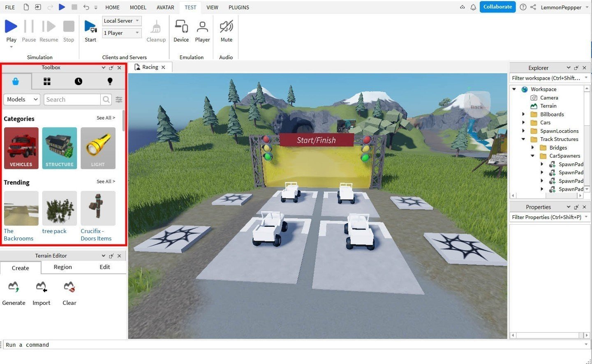Click See All next to Trending
Viewport: 592px width, 364px height.
[106, 182]
